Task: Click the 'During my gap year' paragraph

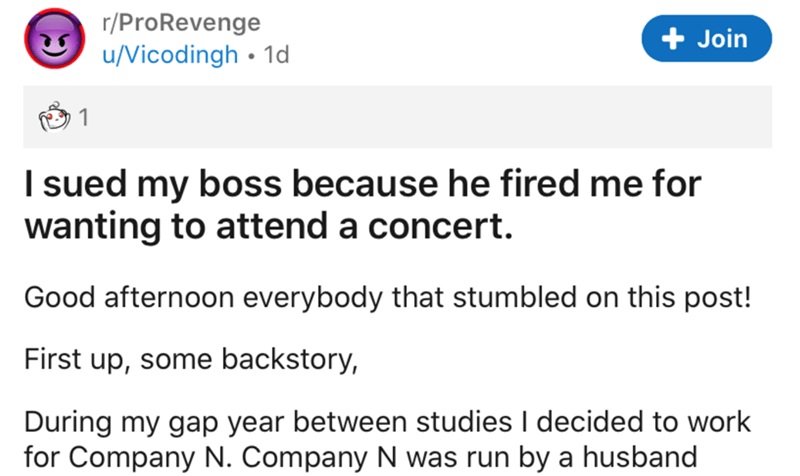Action: [x=387, y=439]
